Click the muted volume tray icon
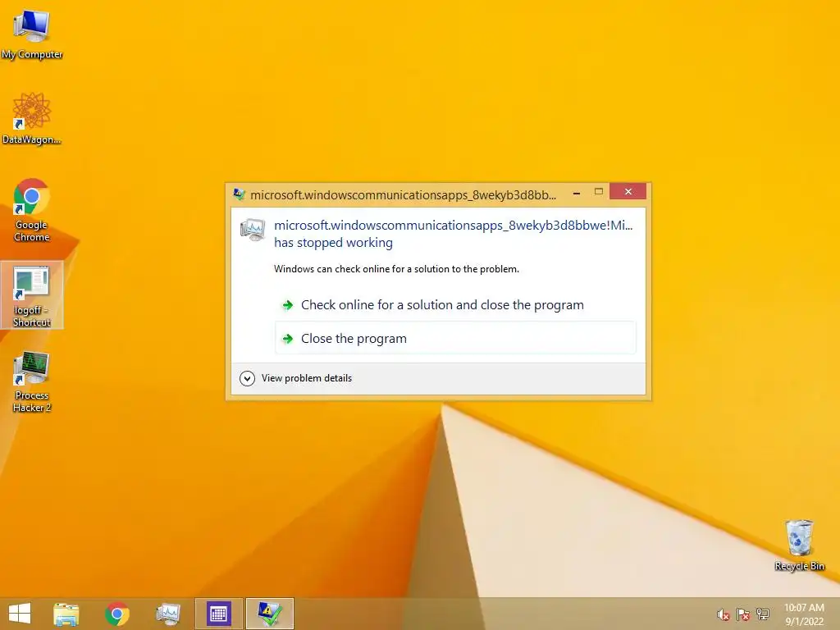 724,614
